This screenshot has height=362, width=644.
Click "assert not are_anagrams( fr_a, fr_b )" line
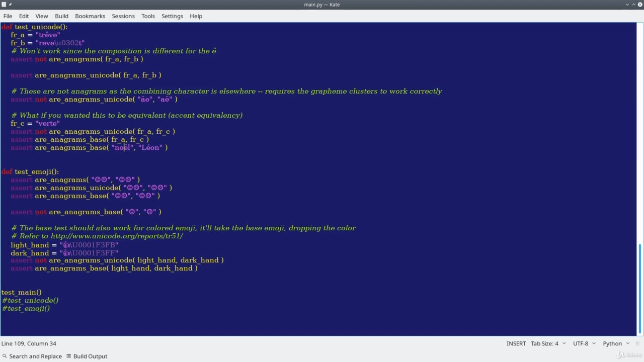coord(77,59)
